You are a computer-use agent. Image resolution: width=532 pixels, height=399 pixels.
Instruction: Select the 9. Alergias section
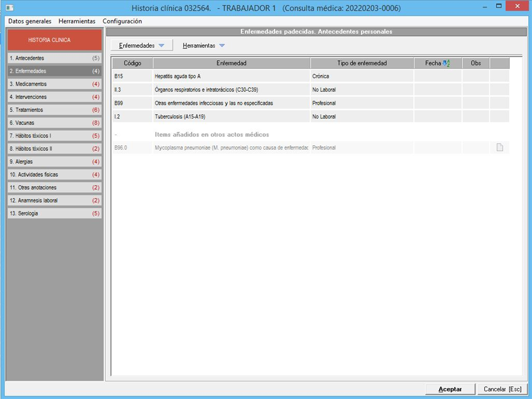(54, 162)
